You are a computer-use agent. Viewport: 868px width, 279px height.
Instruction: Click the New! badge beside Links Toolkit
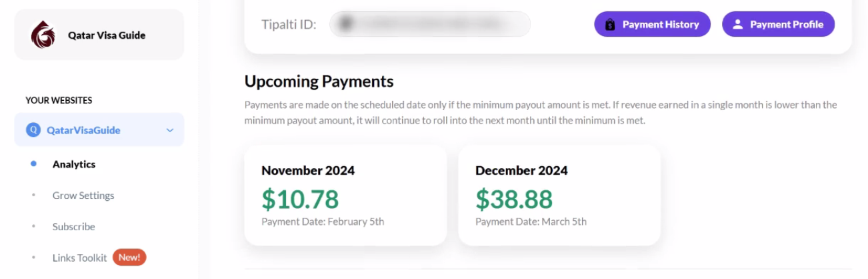pyautogui.click(x=129, y=258)
